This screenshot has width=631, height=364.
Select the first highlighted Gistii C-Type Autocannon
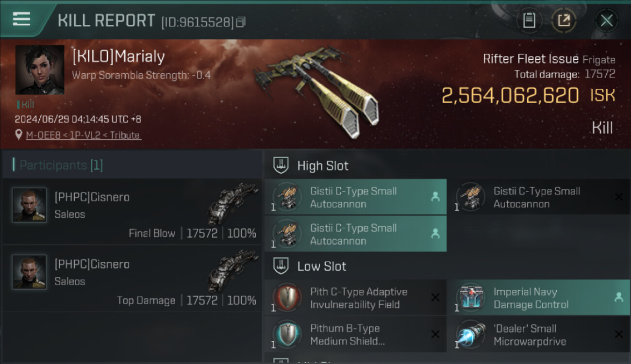[x=355, y=198]
